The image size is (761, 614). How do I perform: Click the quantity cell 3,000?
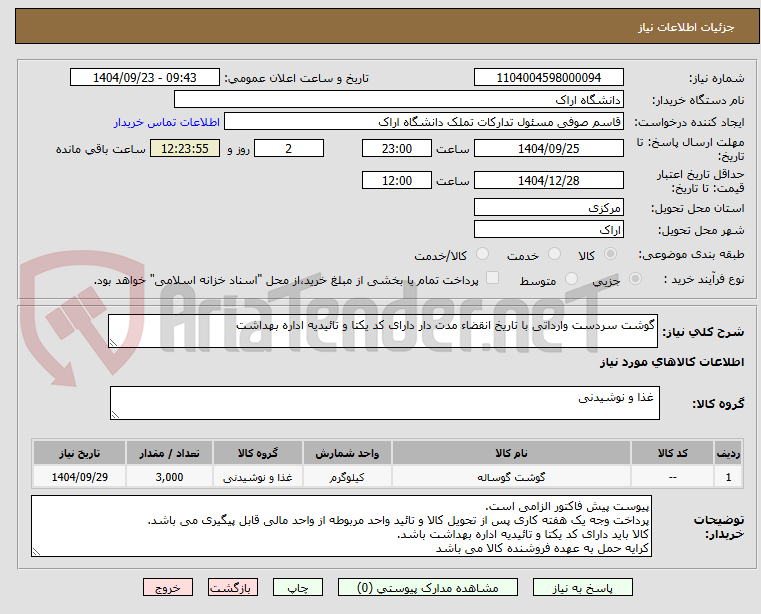pyautogui.click(x=169, y=477)
